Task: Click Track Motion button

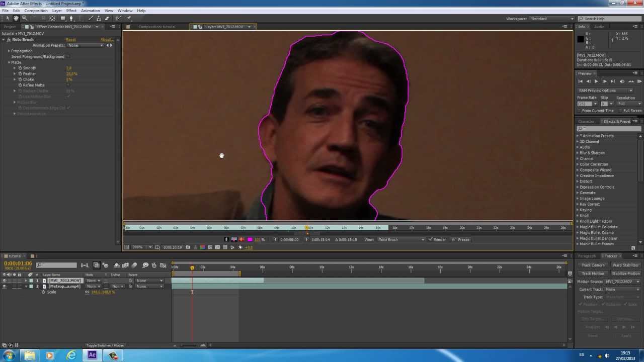Action: 593,274
